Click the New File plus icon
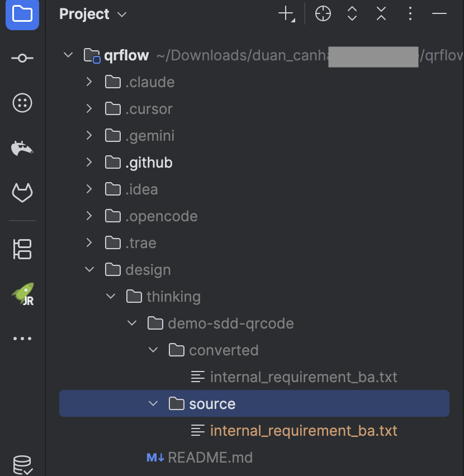 click(x=286, y=14)
